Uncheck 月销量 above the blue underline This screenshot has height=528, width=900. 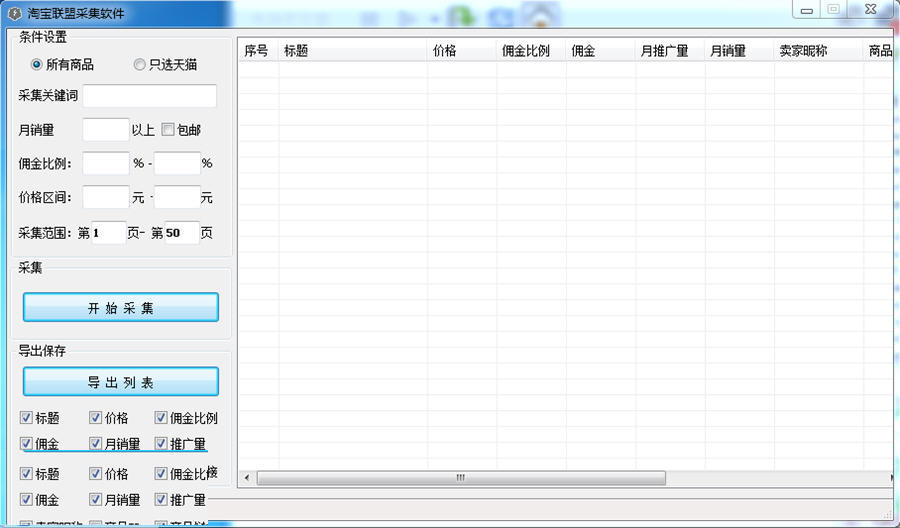coord(96,443)
